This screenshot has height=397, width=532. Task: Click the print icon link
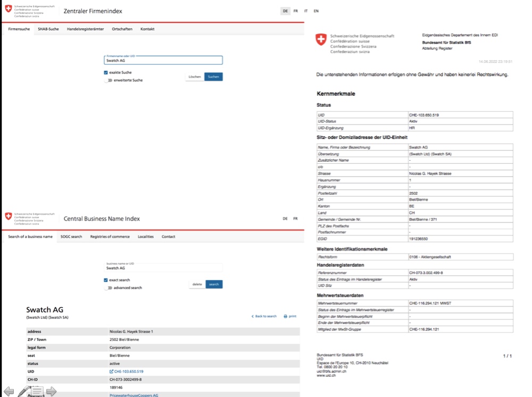click(x=290, y=316)
